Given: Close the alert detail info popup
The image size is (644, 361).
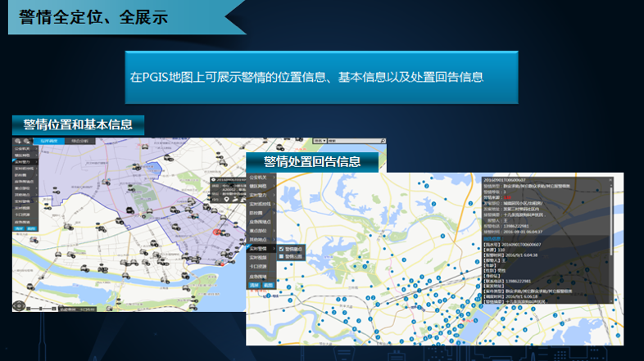Looking at the screenshot, I should (x=610, y=180).
